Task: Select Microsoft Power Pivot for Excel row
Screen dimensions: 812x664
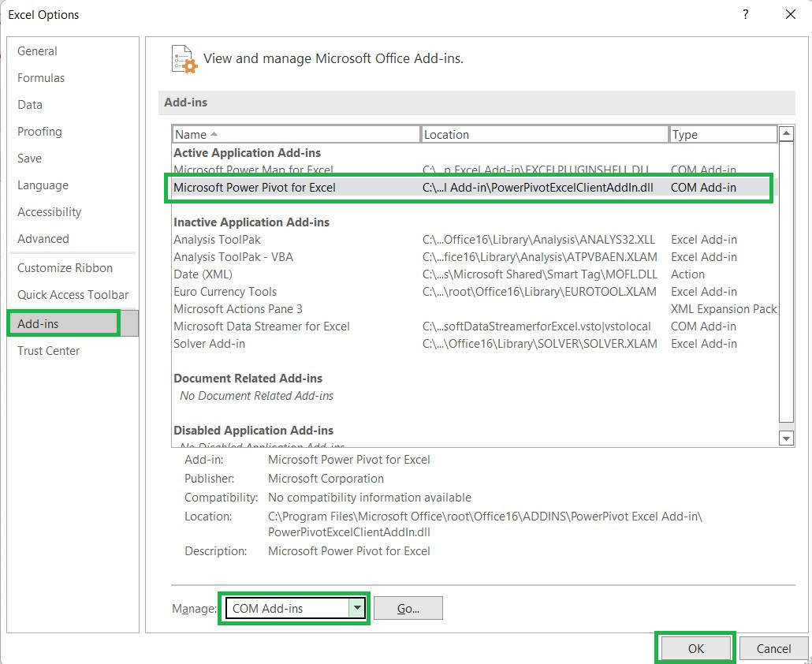Action: click(x=255, y=188)
